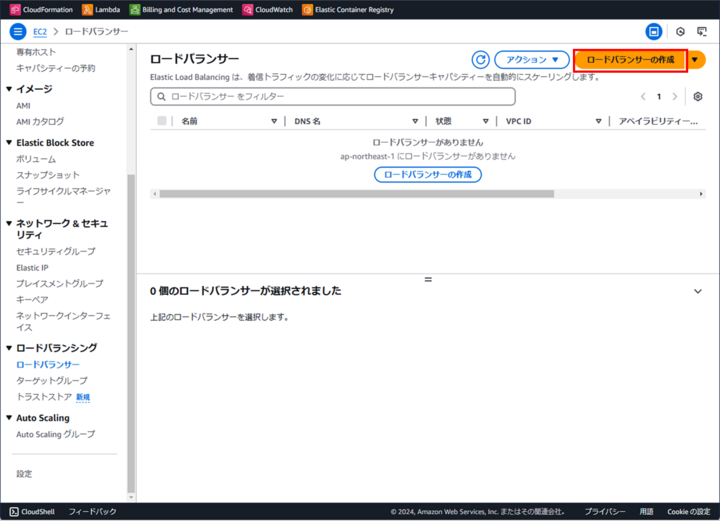Open Cookie の設定 footer link
720x521 pixels.
[x=688, y=511]
